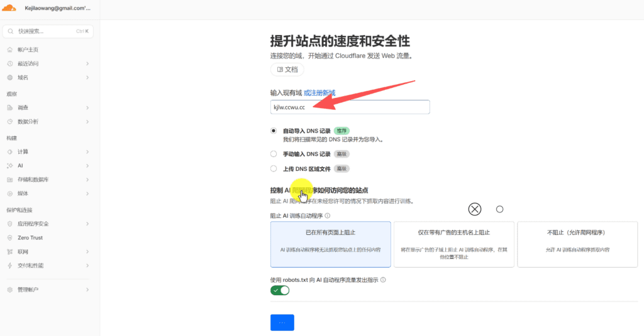Expand 域名 chevron in the sidebar
The height and width of the screenshot is (336, 644).
(x=87, y=77)
